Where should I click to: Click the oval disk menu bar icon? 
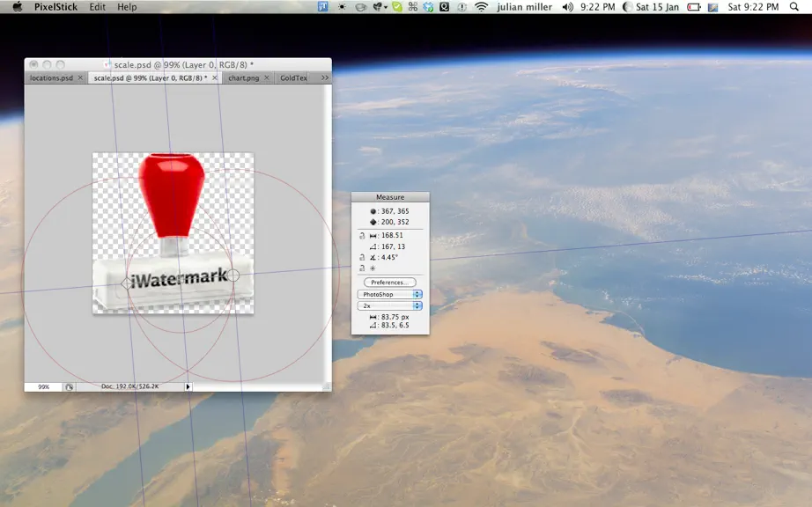tap(361, 7)
